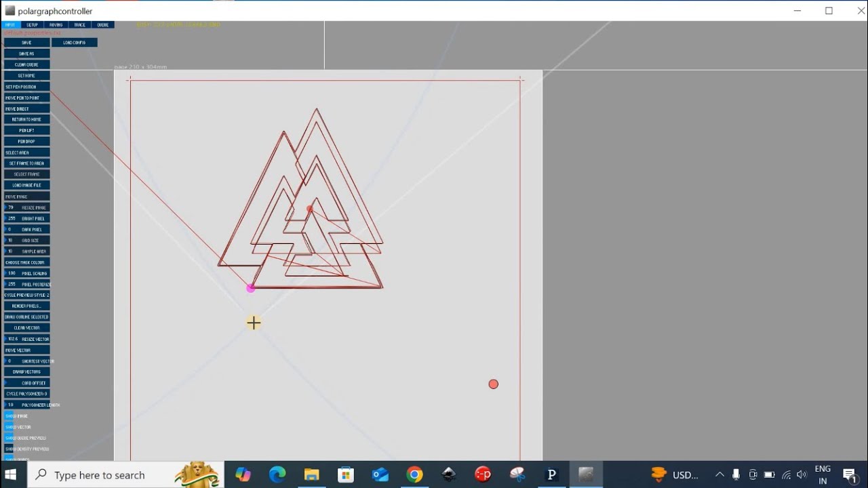Open Microsoft Edge from taskbar
The width and height of the screenshot is (868, 488).
[277, 475]
